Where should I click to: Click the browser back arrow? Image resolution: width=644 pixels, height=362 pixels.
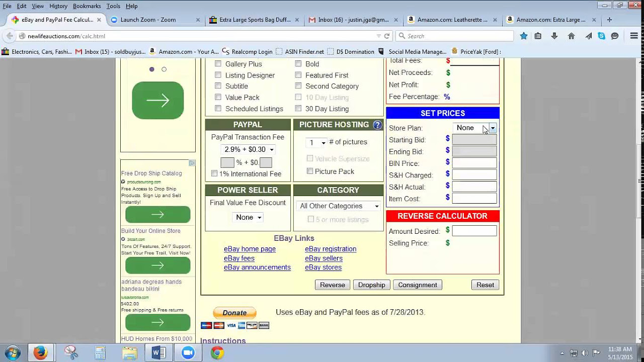coord(10,36)
